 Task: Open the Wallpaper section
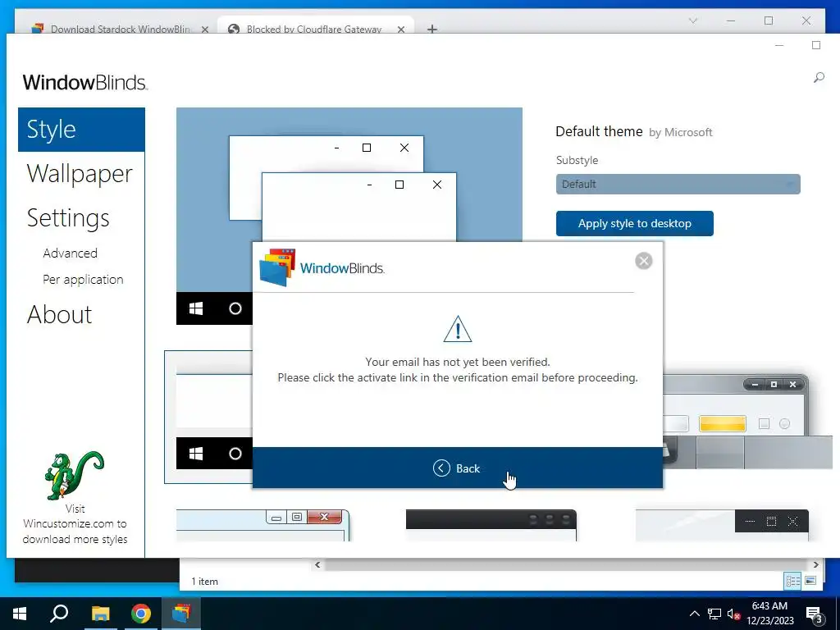80,174
